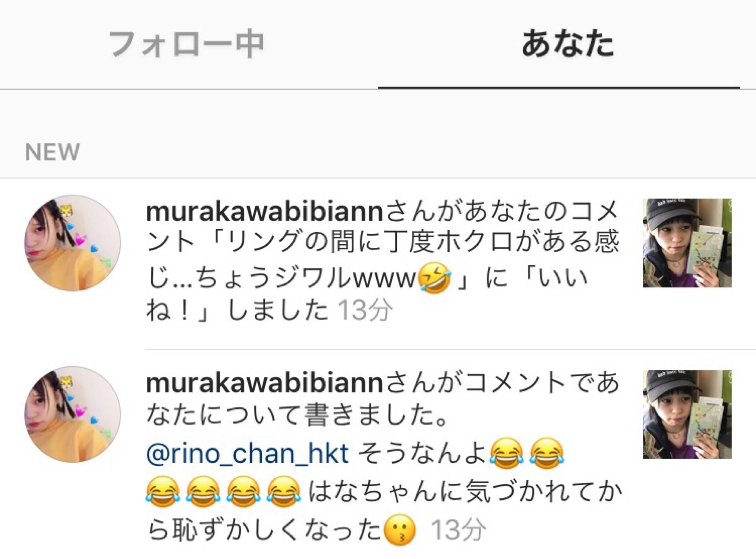Open murakawabibiann's avatar in the like notification
Screen dimensions: 756x559
point(73,243)
